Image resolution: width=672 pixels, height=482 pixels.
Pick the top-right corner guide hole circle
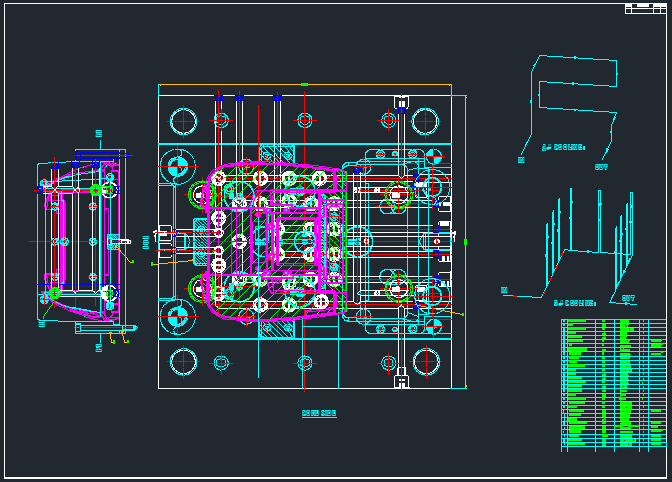point(425,121)
